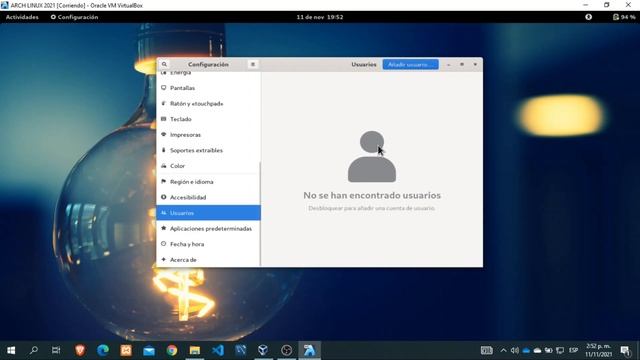This screenshot has width=640, height=360.
Task: Open the Windows notification center icon
Action: [x=625, y=350]
